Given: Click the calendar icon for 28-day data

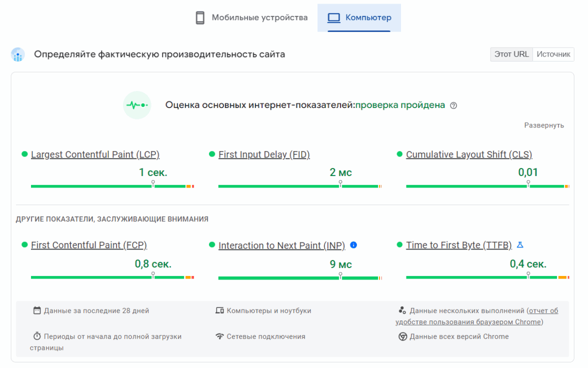Looking at the screenshot, I should (36, 310).
